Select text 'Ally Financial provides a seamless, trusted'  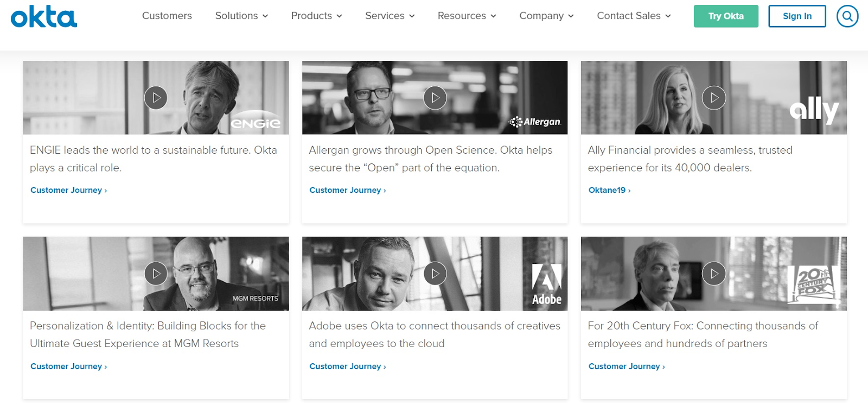tap(690, 150)
